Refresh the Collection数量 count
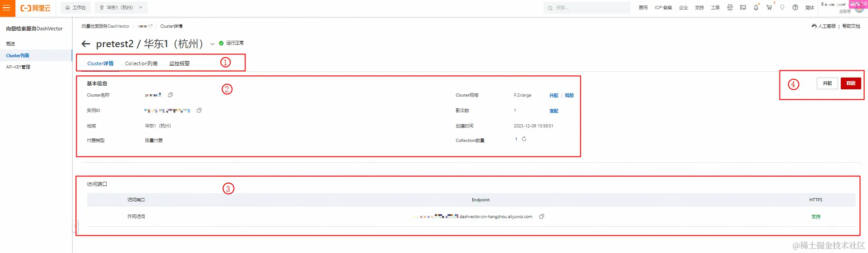 [524, 139]
